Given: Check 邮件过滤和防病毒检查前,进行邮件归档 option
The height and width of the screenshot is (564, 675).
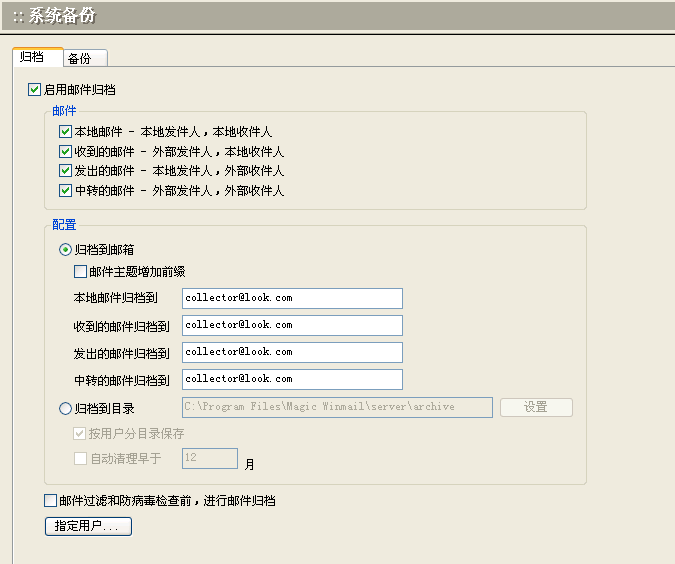Looking at the screenshot, I should pyautogui.click(x=51, y=501).
